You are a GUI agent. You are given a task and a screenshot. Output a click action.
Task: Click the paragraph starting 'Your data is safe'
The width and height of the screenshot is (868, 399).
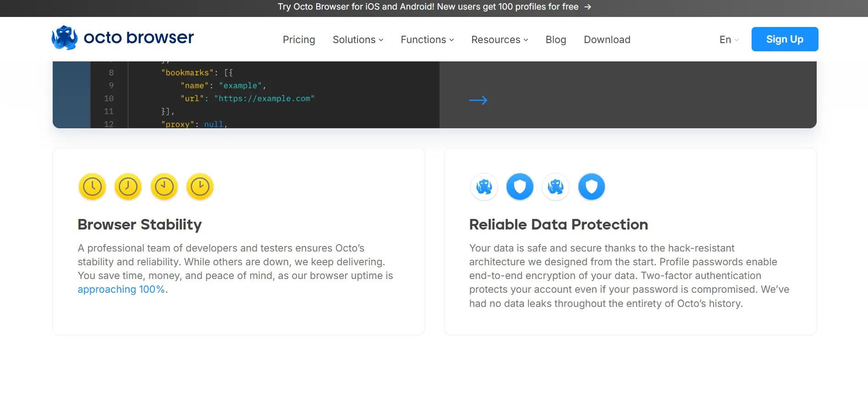click(x=629, y=276)
